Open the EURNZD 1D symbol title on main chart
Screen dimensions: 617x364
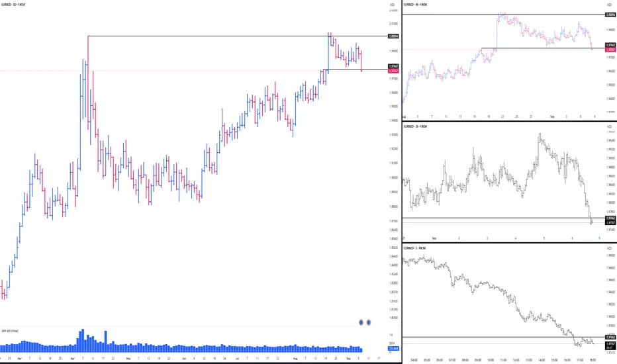tap(13, 5)
